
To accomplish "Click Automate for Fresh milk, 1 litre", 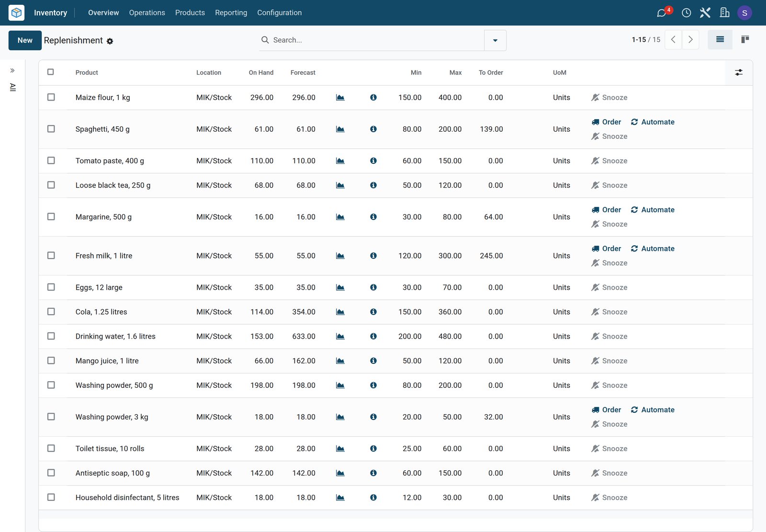I will tap(653, 249).
